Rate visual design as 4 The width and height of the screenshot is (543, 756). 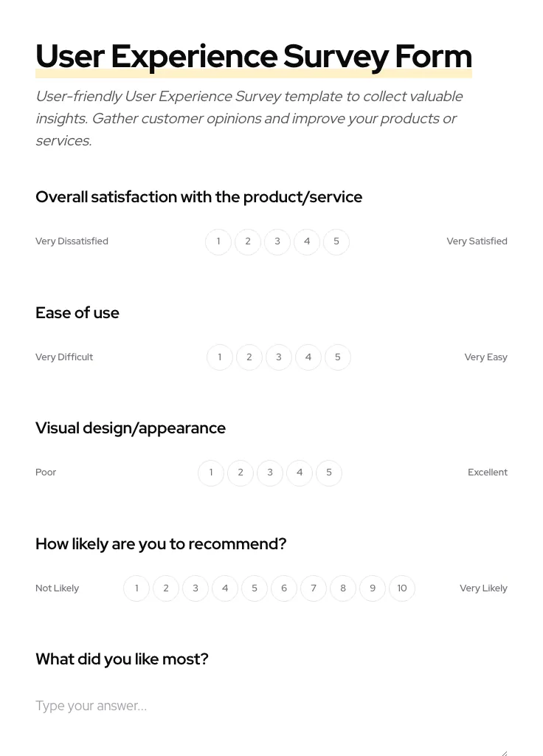click(300, 472)
